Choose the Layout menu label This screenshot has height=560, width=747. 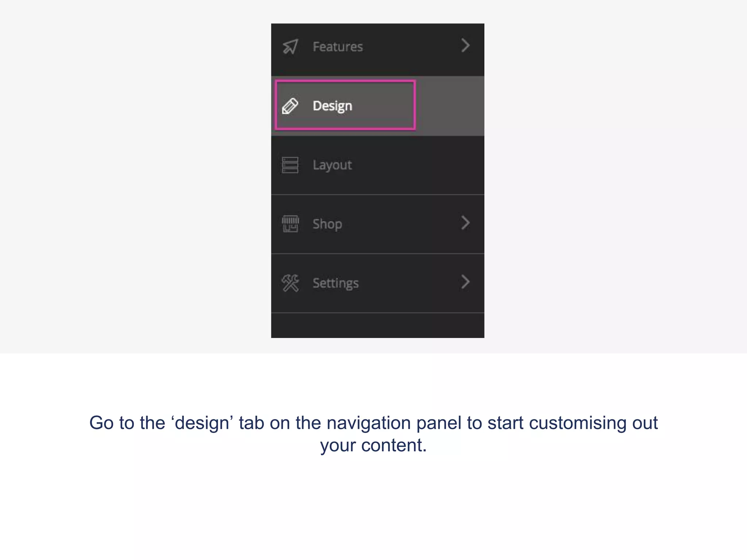pos(332,165)
